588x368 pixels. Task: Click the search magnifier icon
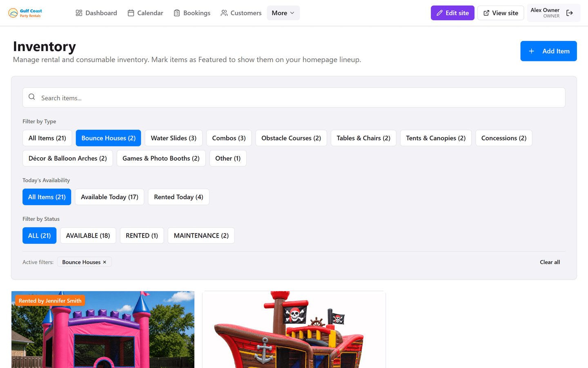tap(32, 97)
